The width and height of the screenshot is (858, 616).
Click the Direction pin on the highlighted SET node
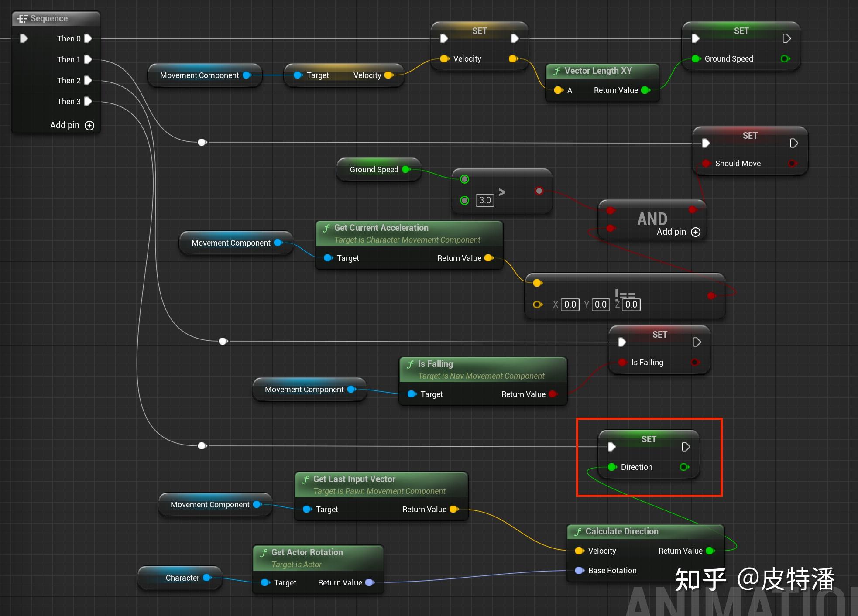click(x=612, y=467)
